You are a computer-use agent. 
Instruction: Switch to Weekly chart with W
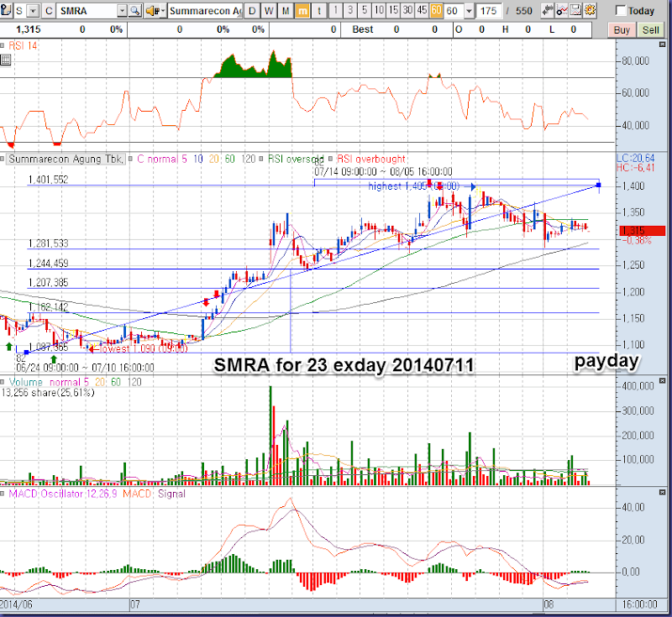(268, 11)
